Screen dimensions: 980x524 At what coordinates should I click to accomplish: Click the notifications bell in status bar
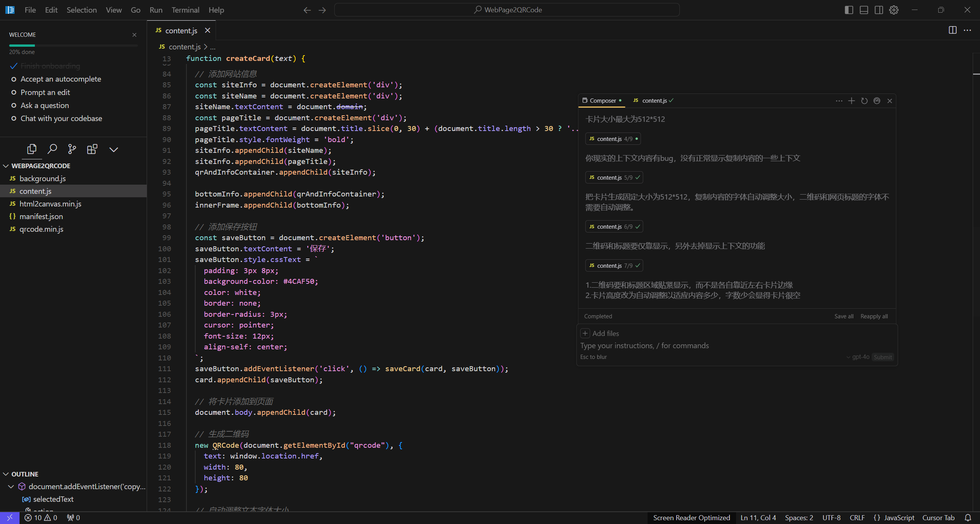tap(968, 517)
